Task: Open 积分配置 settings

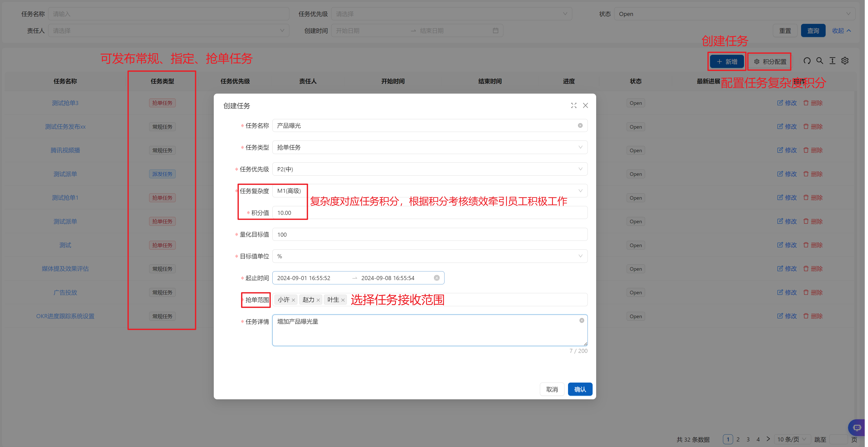Action: point(769,61)
